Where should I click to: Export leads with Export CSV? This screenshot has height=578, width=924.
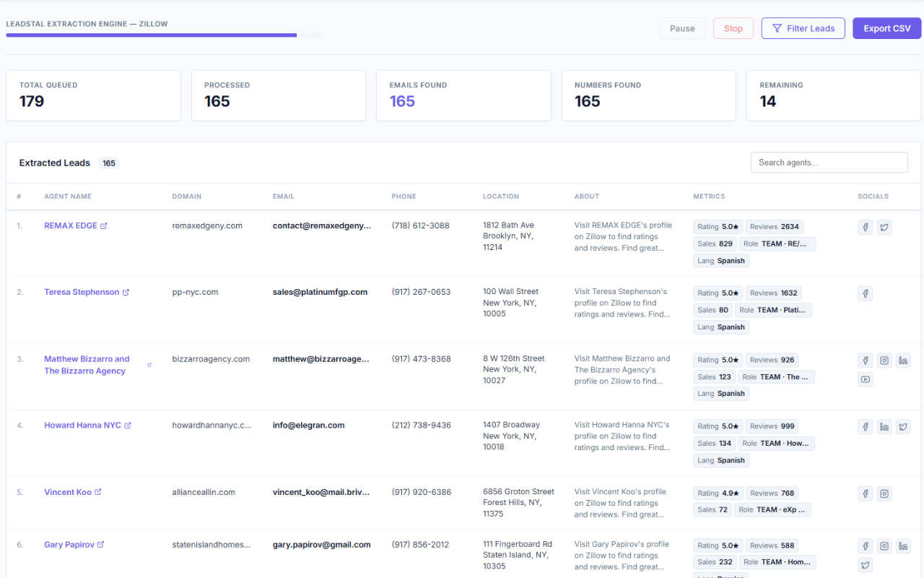click(x=887, y=28)
